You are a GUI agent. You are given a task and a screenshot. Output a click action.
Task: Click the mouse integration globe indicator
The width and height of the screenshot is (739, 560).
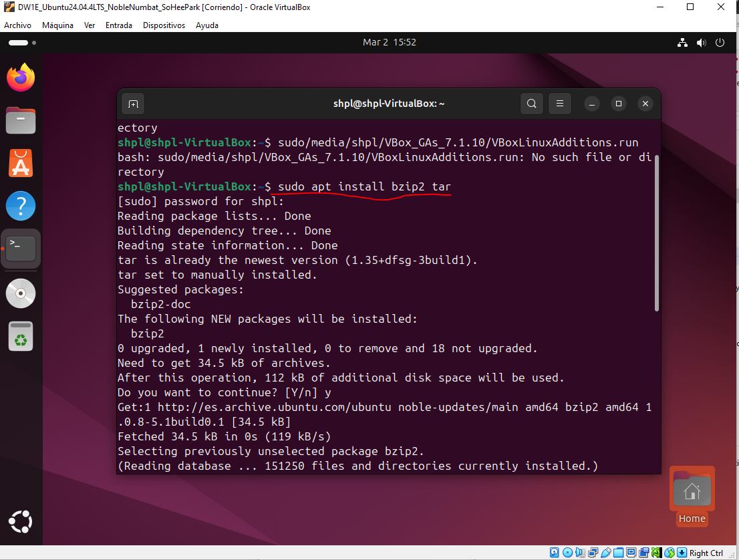click(670, 553)
